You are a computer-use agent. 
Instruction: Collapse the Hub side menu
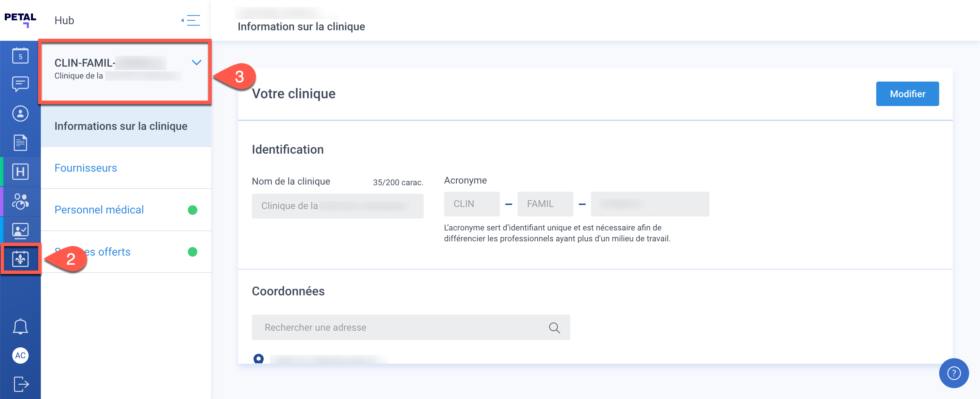(x=191, y=20)
